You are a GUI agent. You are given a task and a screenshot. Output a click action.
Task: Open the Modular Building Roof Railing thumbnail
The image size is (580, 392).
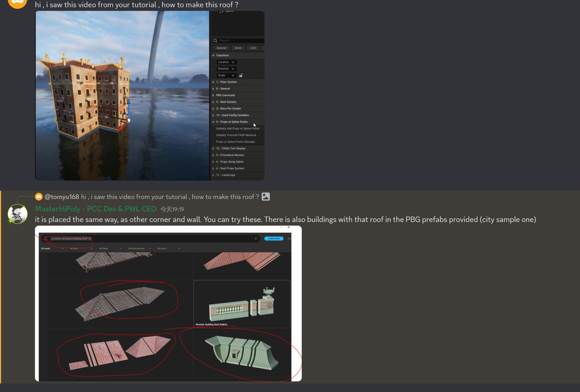coord(242,304)
